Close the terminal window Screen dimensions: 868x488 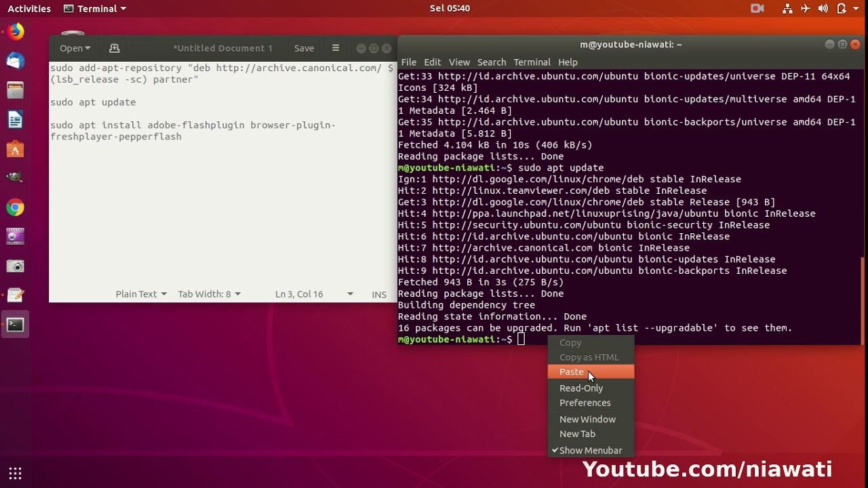click(855, 44)
